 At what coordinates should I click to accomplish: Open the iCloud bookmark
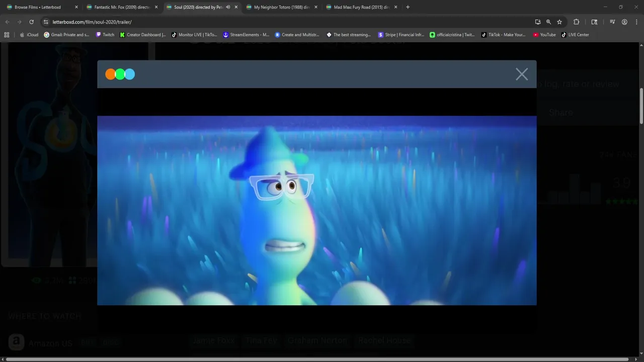[29, 35]
